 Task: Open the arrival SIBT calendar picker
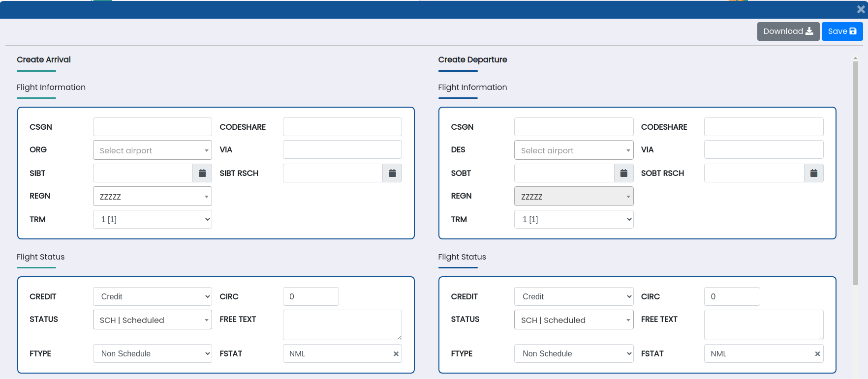(202, 173)
